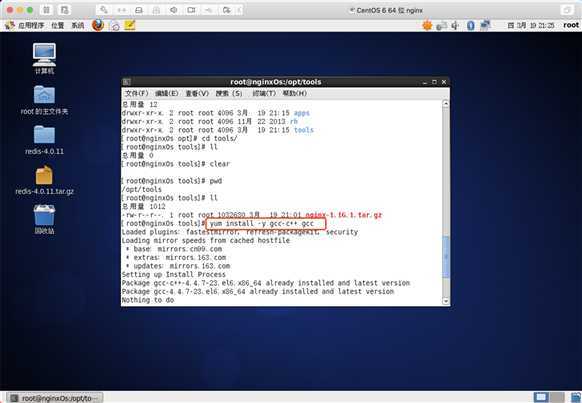Click the 'base: mirrors.cn99.com' line
Viewport: 582px width, 403px height.
click(174, 249)
